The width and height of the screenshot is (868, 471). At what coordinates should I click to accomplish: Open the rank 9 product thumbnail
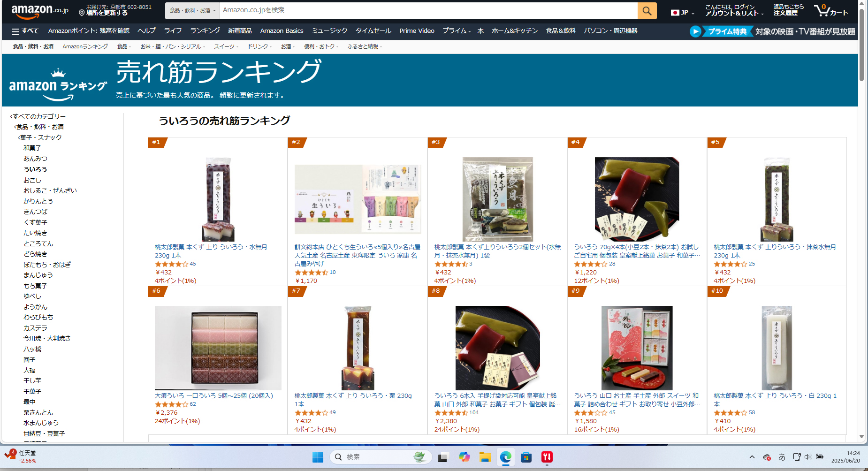637,348
